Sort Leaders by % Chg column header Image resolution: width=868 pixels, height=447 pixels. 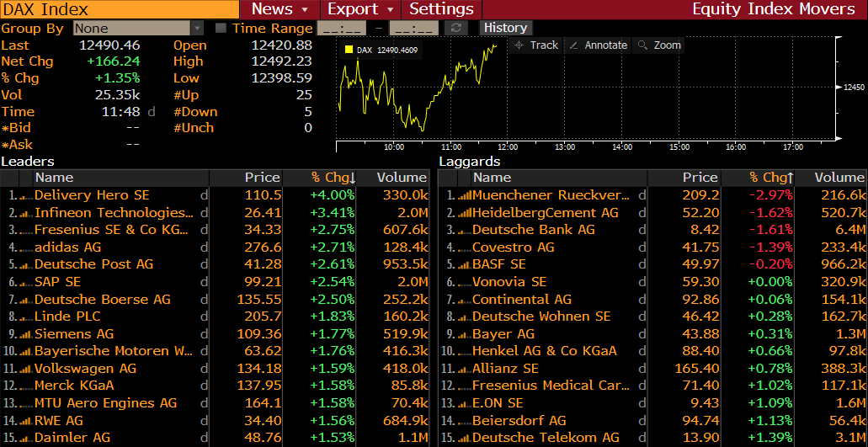[x=333, y=178]
